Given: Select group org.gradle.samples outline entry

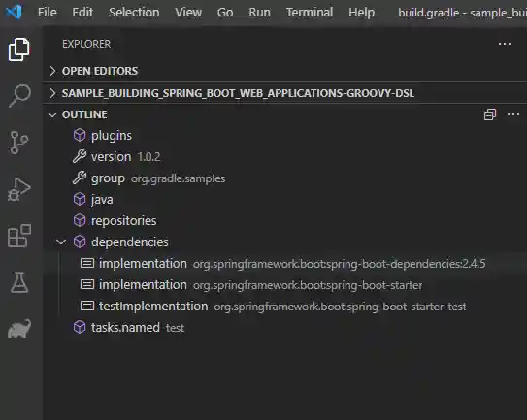Looking at the screenshot, I should click(x=284, y=178).
